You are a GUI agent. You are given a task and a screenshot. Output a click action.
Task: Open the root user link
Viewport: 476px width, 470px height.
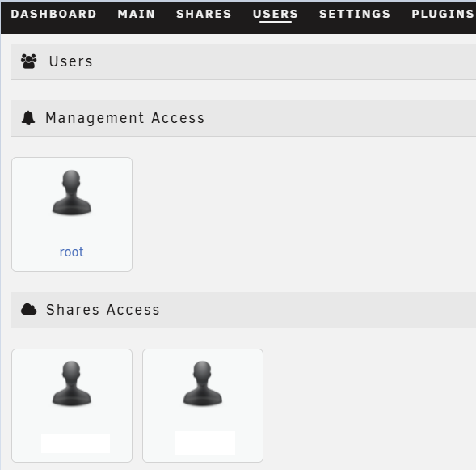coord(71,252)
